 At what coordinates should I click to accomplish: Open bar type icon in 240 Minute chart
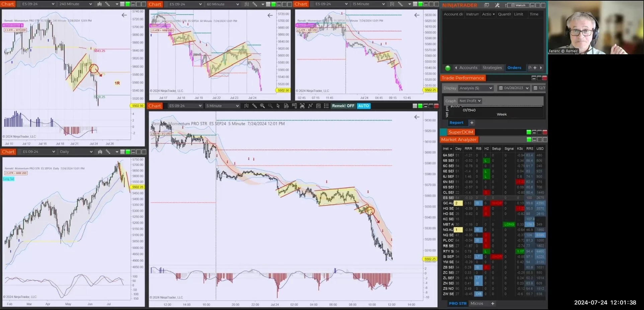99,4
